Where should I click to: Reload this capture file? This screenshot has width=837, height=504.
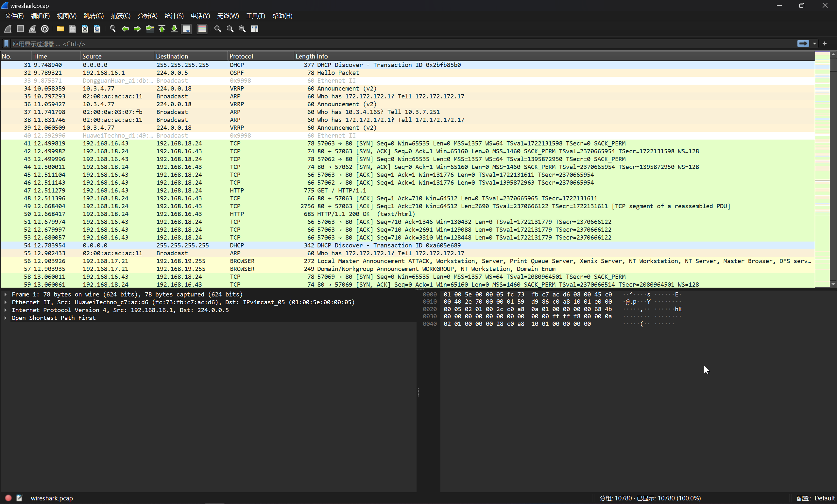[97, 29]
